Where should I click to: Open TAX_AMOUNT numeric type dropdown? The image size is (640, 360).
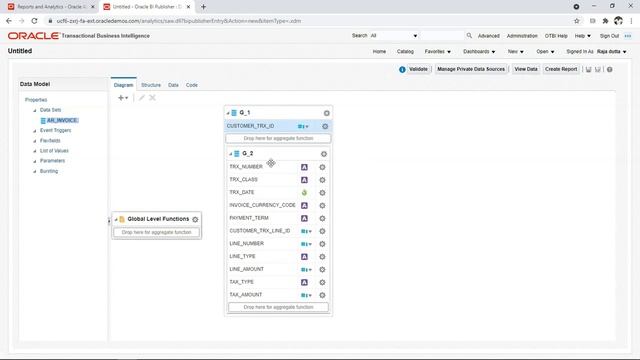(x=306, y=295)
